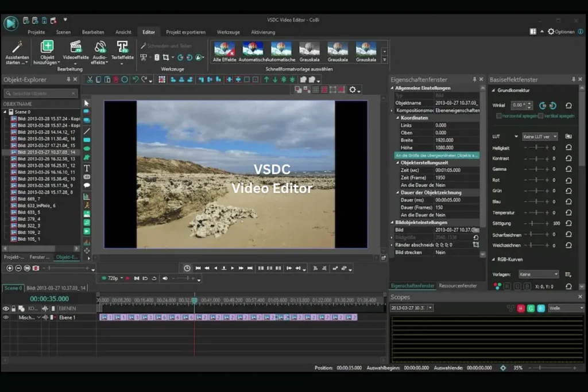Open RGB-Kurven Vorlagen dropdown
This screenshot has width=588, height=392.
(539, 274)
